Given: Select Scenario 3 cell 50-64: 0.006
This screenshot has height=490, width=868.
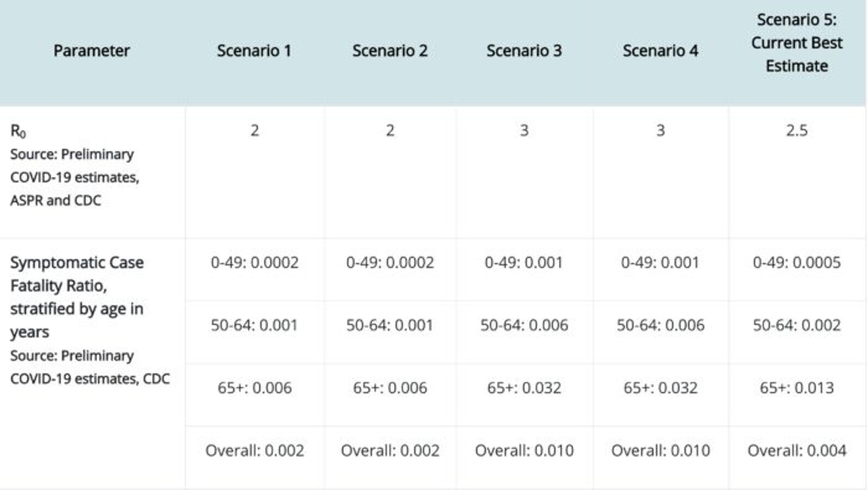Looking at the screenshot, I should pos(524,325).
